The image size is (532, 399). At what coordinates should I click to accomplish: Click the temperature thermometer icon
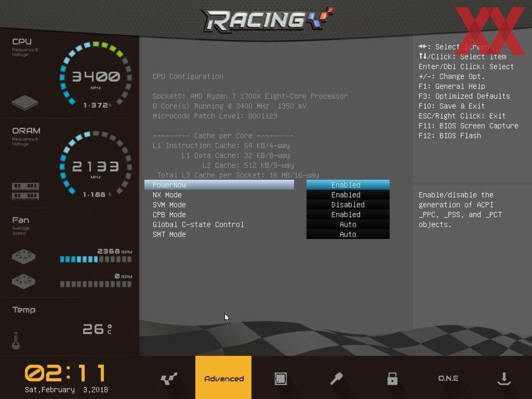(x=16, y=340)
